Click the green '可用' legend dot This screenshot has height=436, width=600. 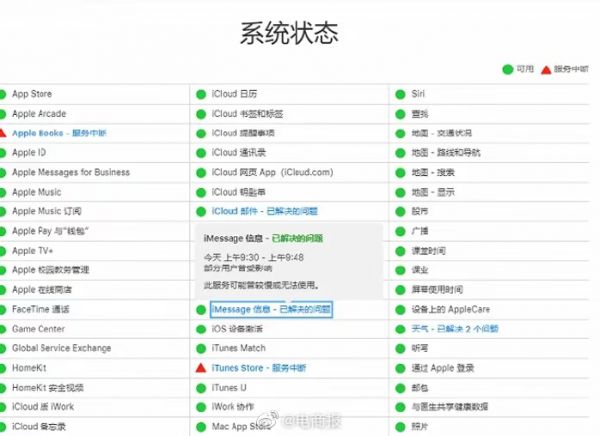pyautogui.click(x=508, y=69)
